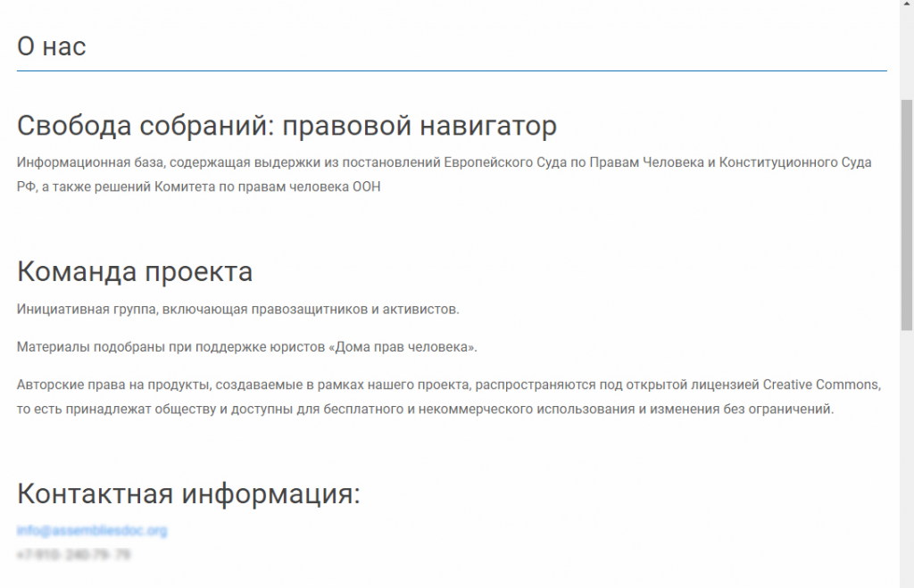
Task: Click the "Контактная информация:" heading
Action: coord(188,493)
